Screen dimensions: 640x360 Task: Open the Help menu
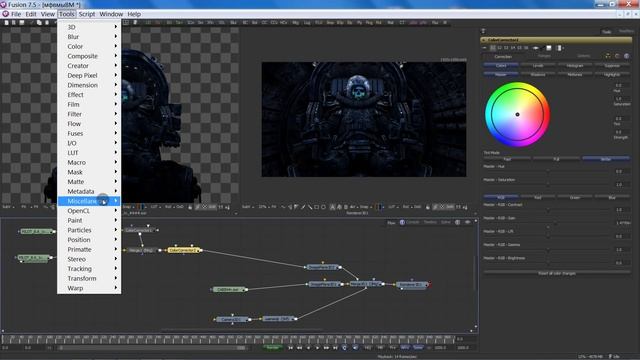[x=134, y=14]
